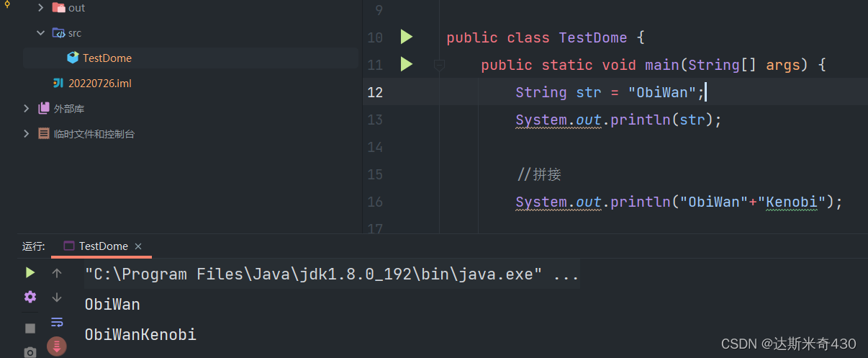Viewport: 868px width, 358px height.
Task: Click the "Kenobi" string on line 16
Action: click(792, 202)
